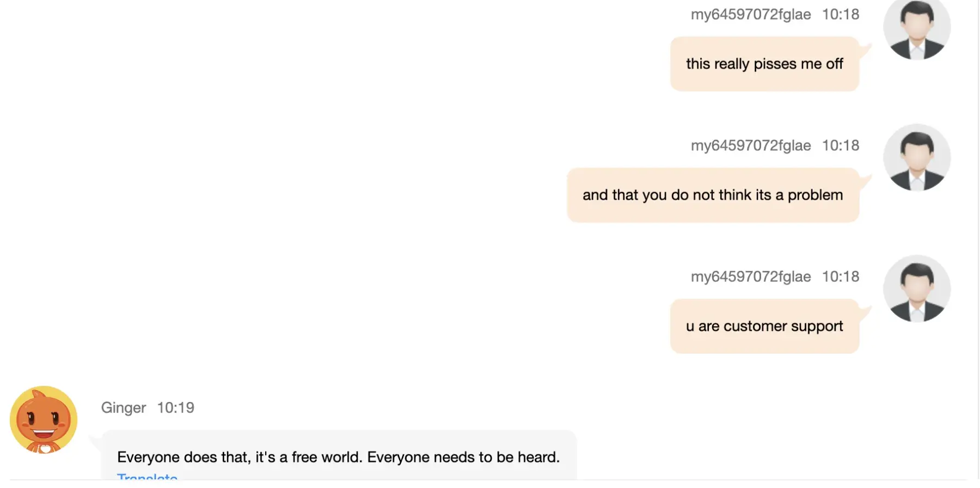Viewport: 980px width, 488px height.
Task: Select the "and that you do not think its a problem" bubble
Action: click(x=713, y=195)
